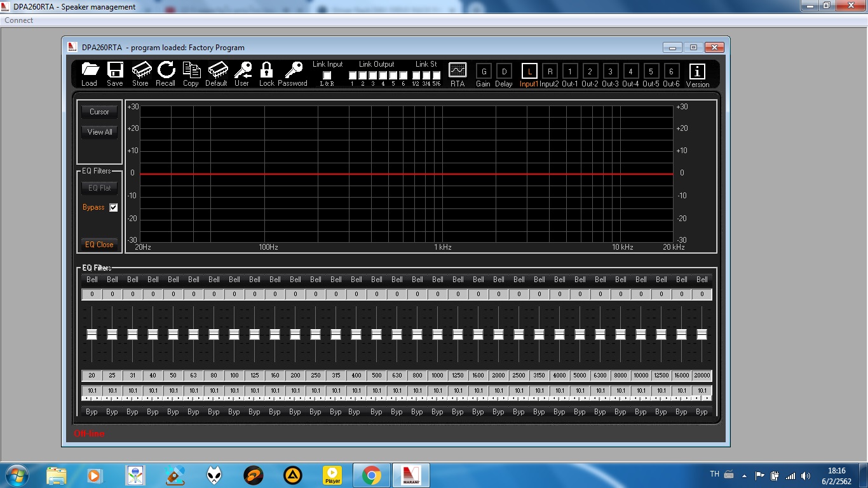This screenshot has height=488, width=868.
Task: Click the EQ Close button
Action: point(100,245)
